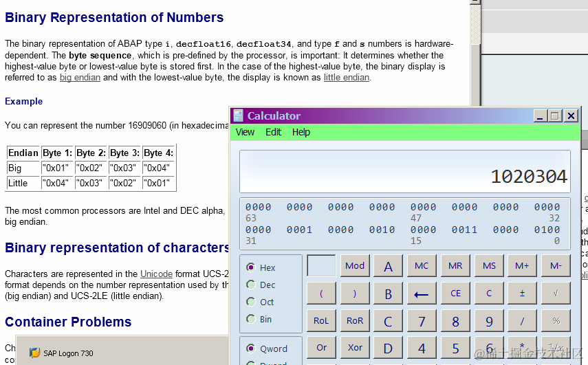Image resolution: width=588 pixels, height=365 pixels.
Task: Open the Calculator Edit menu
Action: pos(273,132)
